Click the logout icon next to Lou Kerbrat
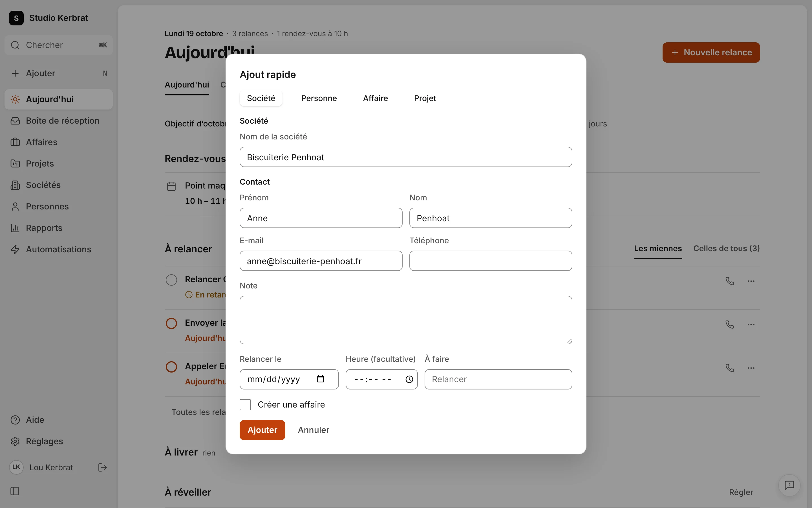Screen dimensions: 812x508 [103, 467]
